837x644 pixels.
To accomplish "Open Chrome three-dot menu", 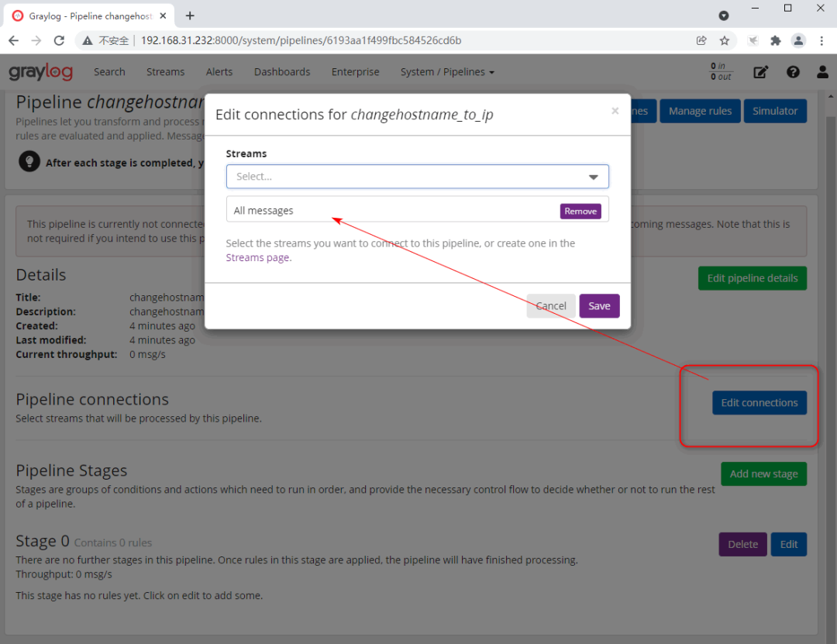I will pos(822,40).
